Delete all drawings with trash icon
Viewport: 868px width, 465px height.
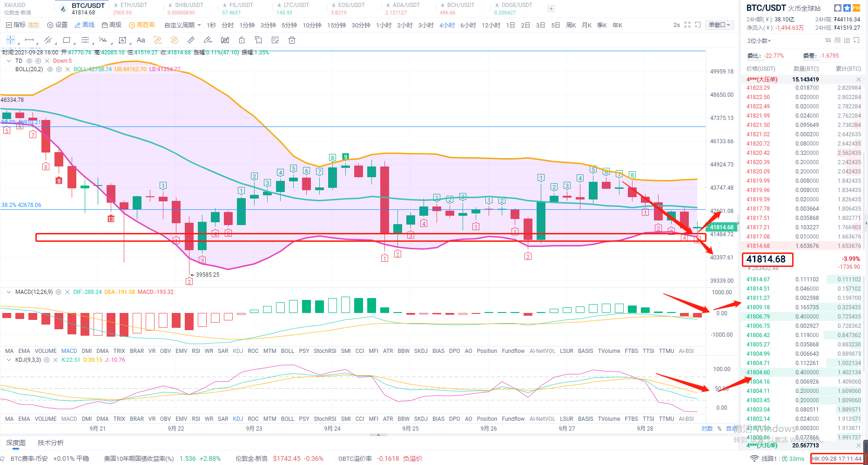292,40
